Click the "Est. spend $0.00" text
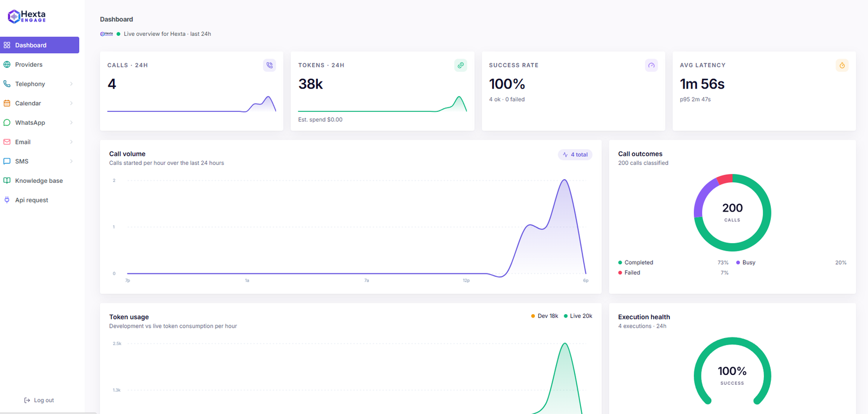The image size is (868, 414). click(320, 119)
